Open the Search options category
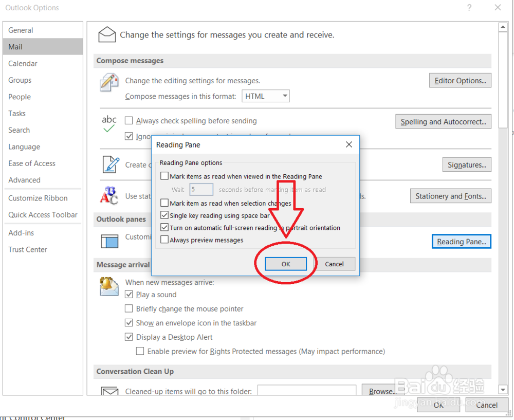 point(43,130)
